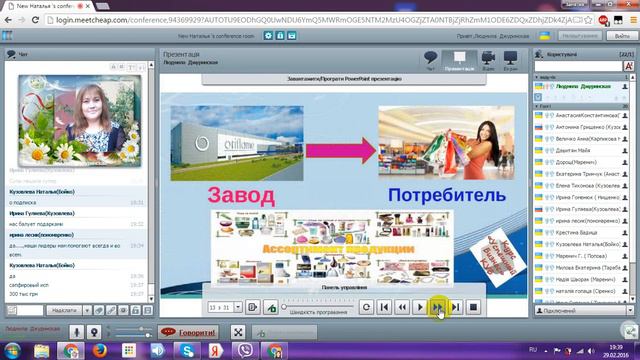The height and width of the screenshot is (360, 640).
Task: Click the save icon in chat toolbar
Action: [x=148, y=311]
